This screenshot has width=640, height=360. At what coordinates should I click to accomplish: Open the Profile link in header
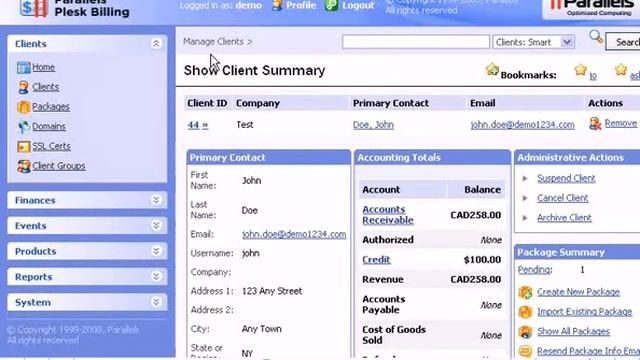pos(301,5)
